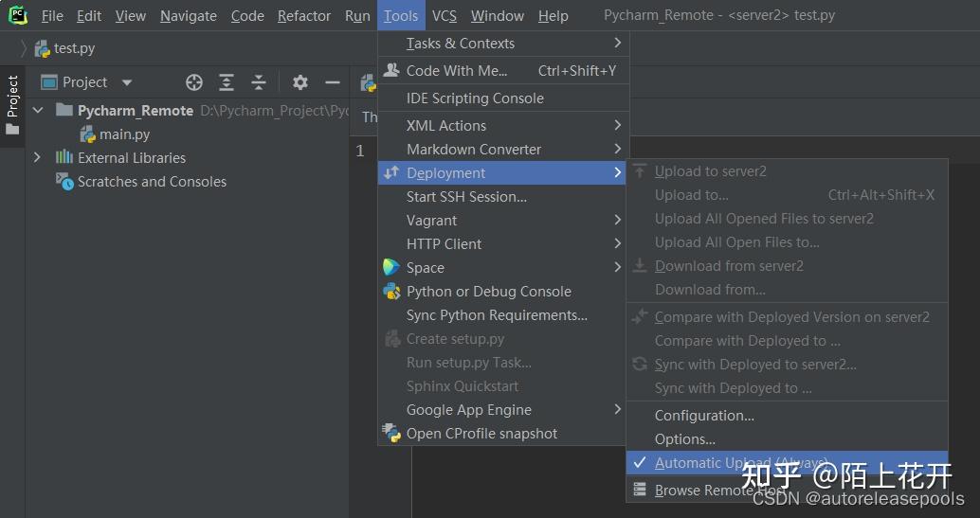980x518 pixels.
Task: Toggle Automatic Upload (Always) checkmark
Action: 641,462
